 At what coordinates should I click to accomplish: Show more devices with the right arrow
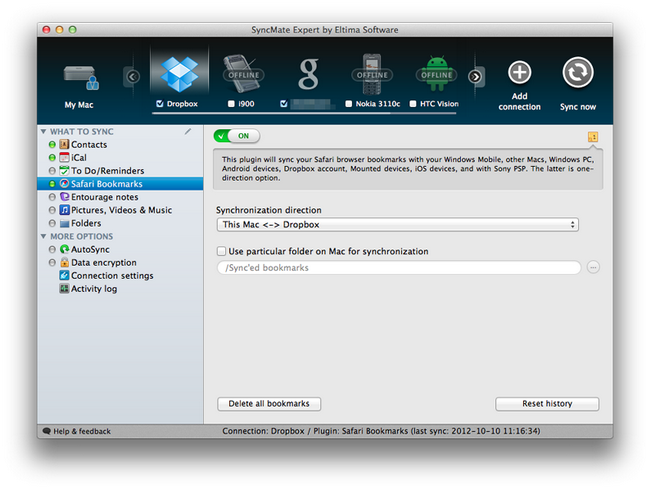coord(475,77)
